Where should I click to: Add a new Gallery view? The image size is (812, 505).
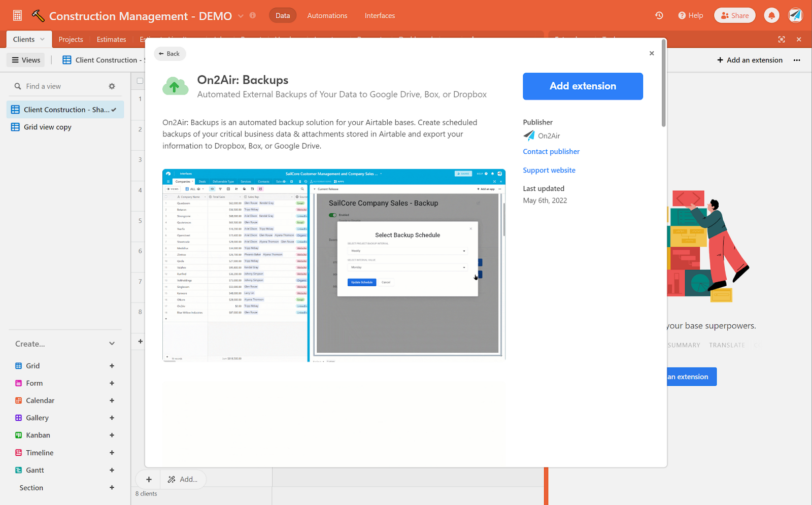pyautogui.click(x=112, y=418)
